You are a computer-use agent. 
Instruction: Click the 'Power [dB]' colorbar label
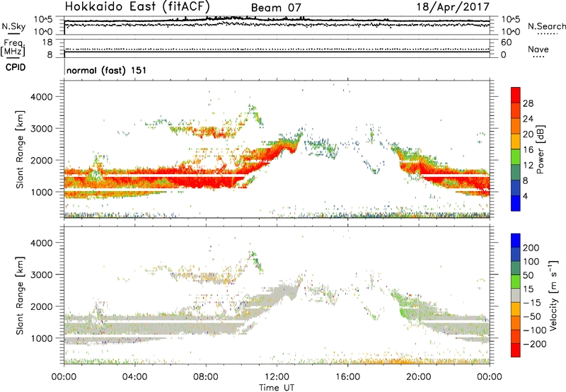point(540,149)
